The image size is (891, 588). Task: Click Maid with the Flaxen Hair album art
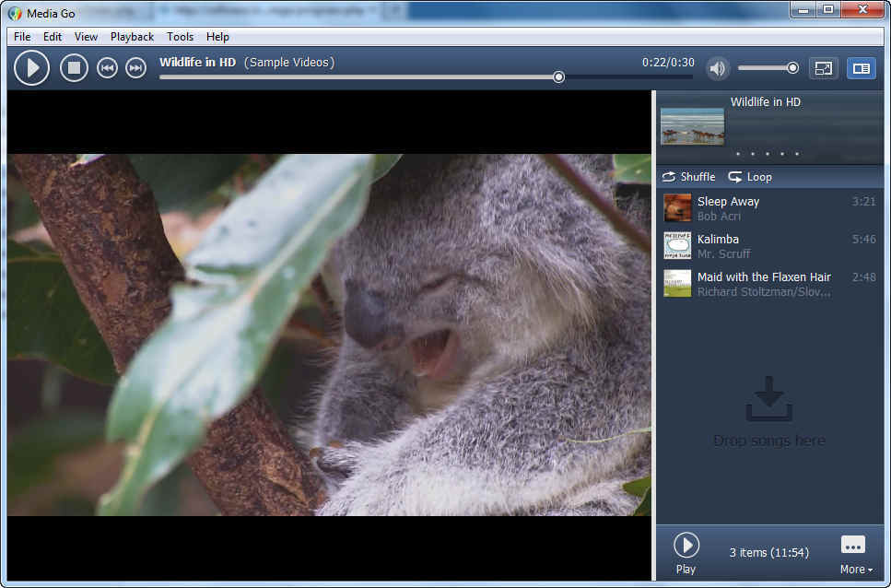(677, 283)
